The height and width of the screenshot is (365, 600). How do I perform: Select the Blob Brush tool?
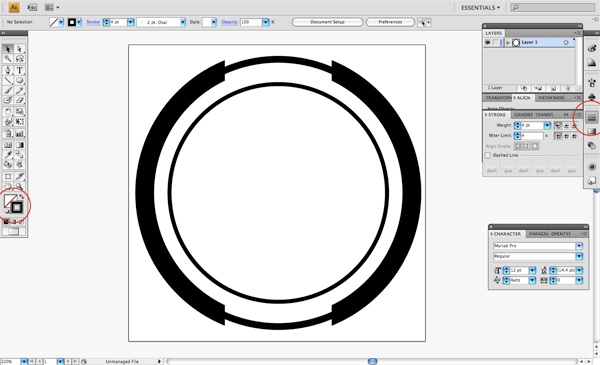pos(8,100)
